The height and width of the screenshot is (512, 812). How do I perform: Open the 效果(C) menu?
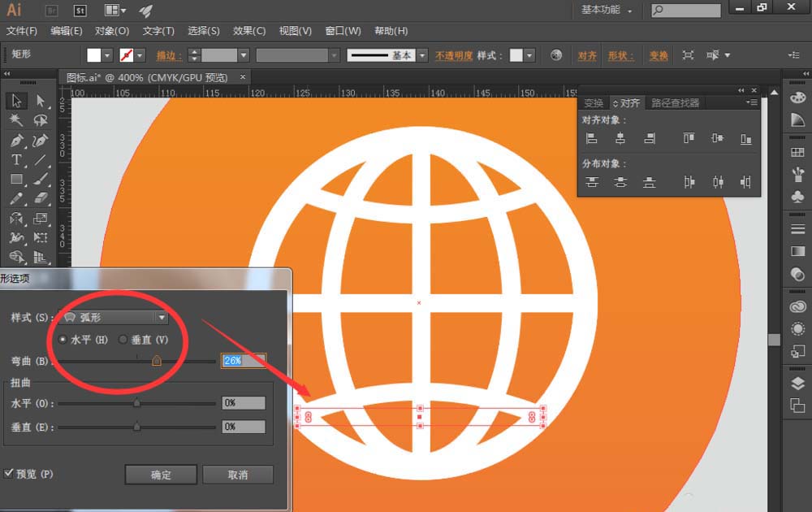[249, 31]
